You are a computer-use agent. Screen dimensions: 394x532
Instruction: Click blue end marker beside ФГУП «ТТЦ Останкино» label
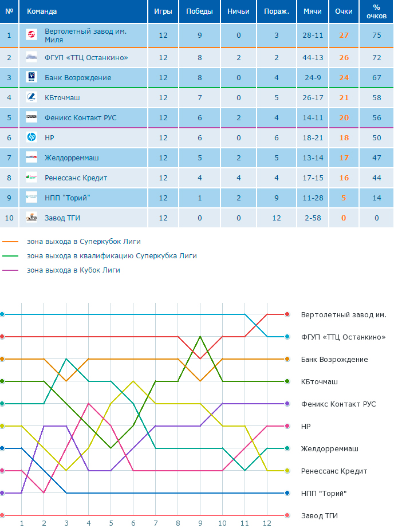[287, 337]
